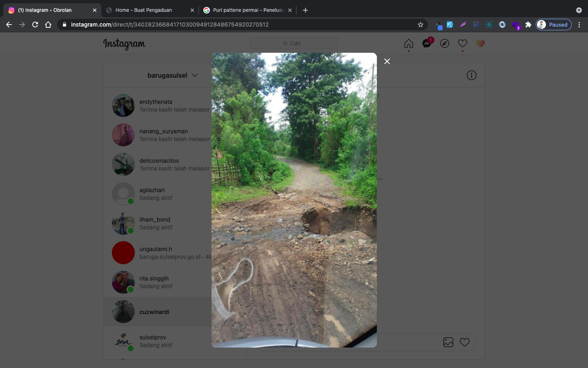Screen dimensions: 588x368
Task: Go forward in browser history
Action: pos(22,25)
